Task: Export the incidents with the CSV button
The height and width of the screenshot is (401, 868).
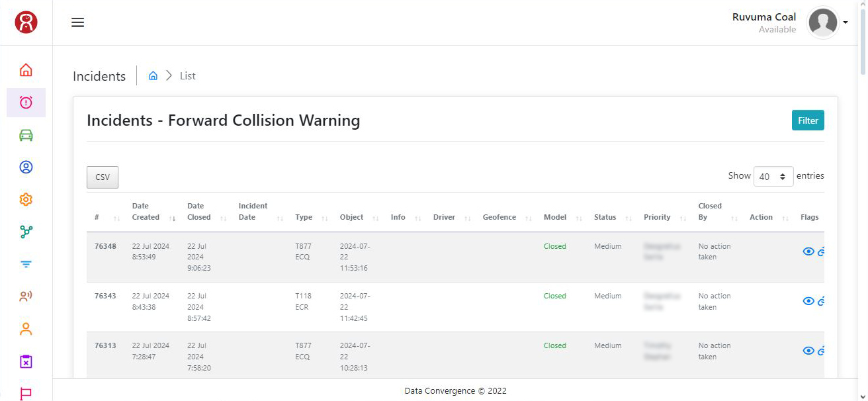Action: click(x=103, y=177)
